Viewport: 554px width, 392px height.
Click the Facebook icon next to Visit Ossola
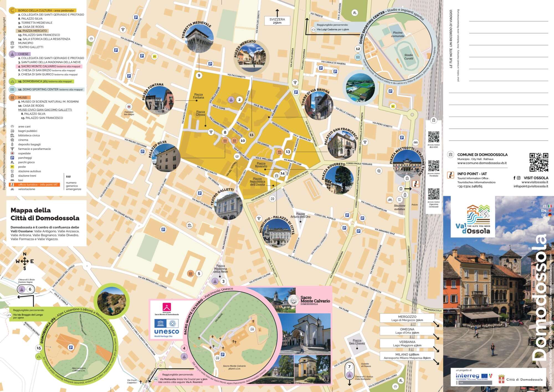[514, 178]
